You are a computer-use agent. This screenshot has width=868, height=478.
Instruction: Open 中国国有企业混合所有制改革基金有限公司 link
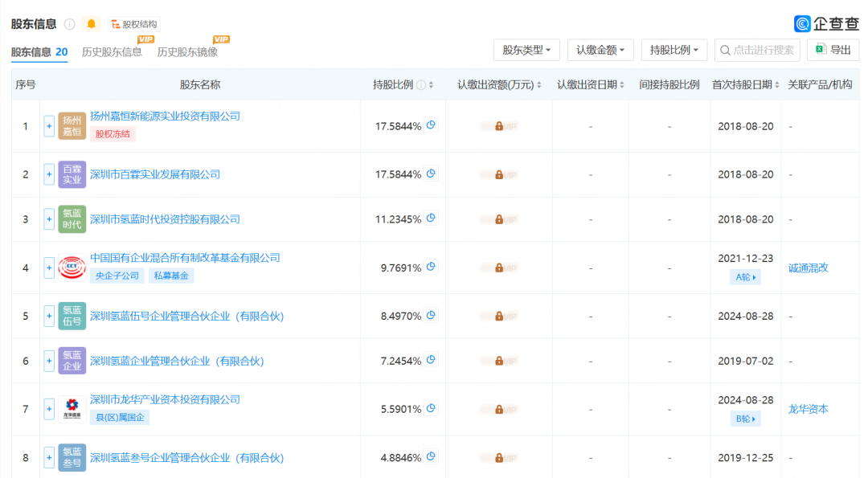tap(185, 258)
